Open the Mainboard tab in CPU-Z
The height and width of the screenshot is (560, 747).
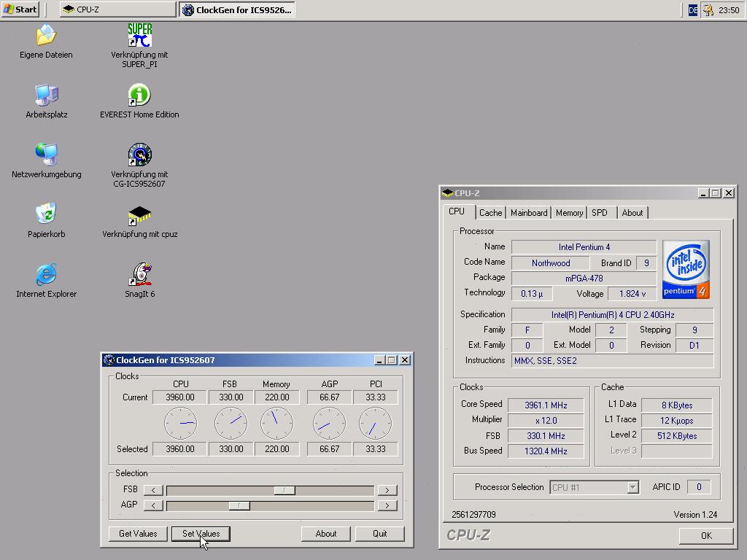[x=529, y=213]
